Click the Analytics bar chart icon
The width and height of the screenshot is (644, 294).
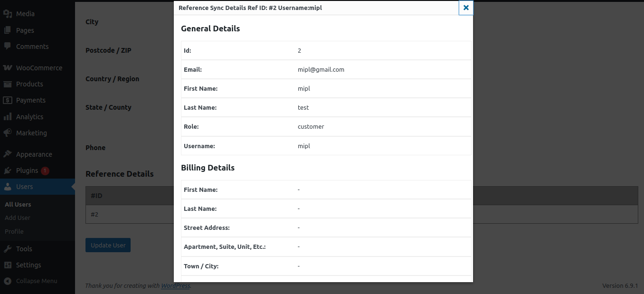(8, 117)
